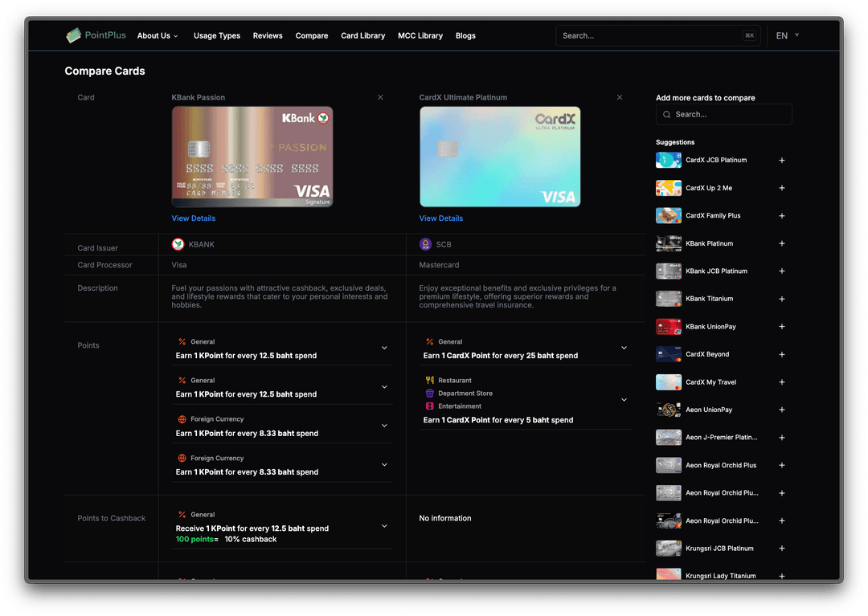Add KBank Titanium using plus icon
The height and width of the screenshot is (616, 868).
point(782,299)
